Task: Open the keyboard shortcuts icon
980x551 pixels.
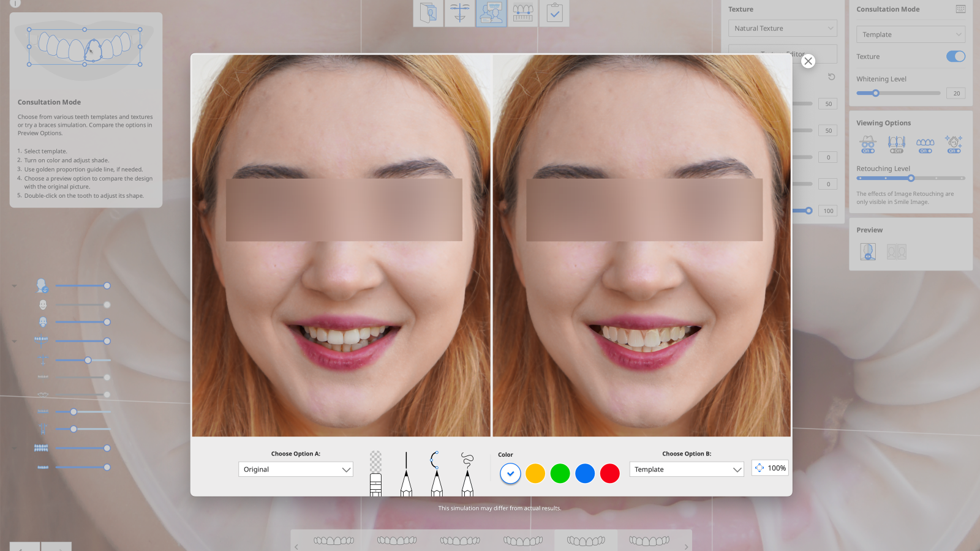Action: pos(960,9)
